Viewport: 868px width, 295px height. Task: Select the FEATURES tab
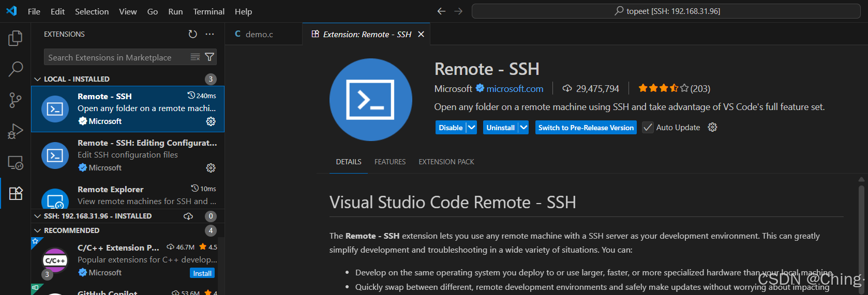coord(390,162)
